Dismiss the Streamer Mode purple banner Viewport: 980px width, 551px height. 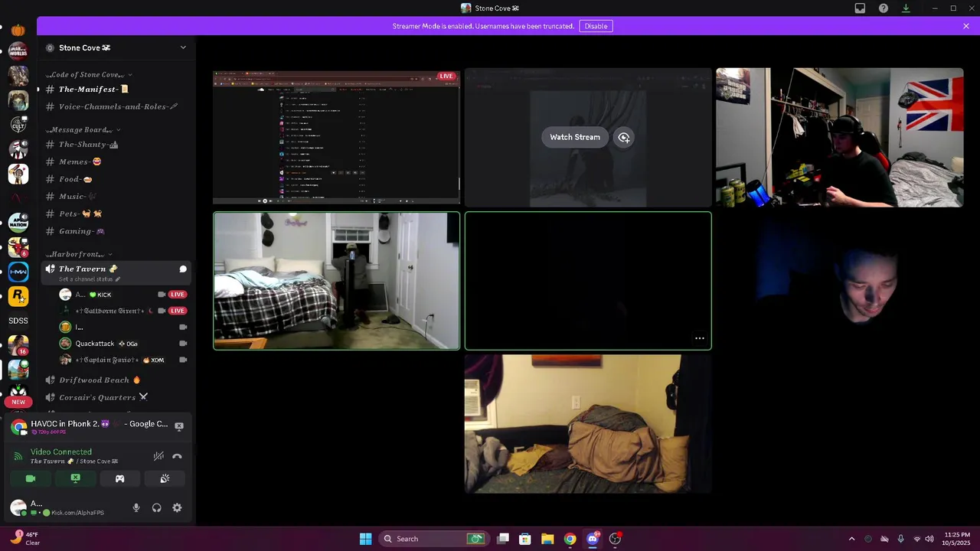pyautogui.click(x=966, y=26)
